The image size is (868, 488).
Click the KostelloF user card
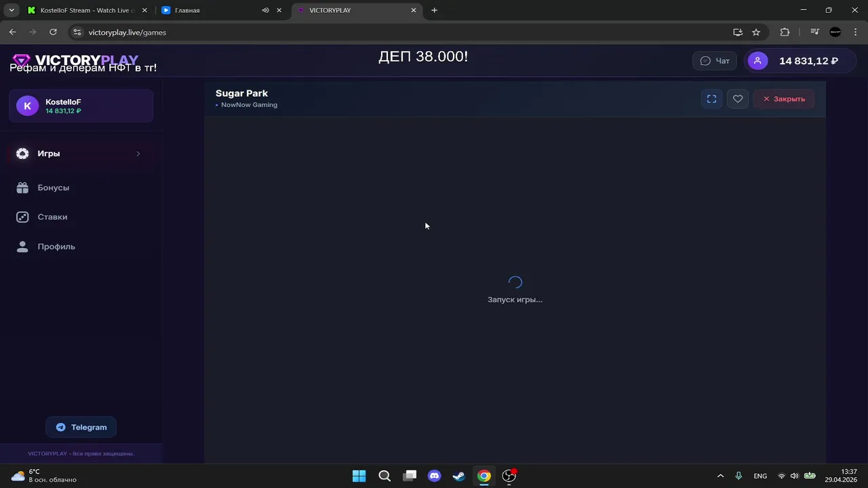[81, 106]
